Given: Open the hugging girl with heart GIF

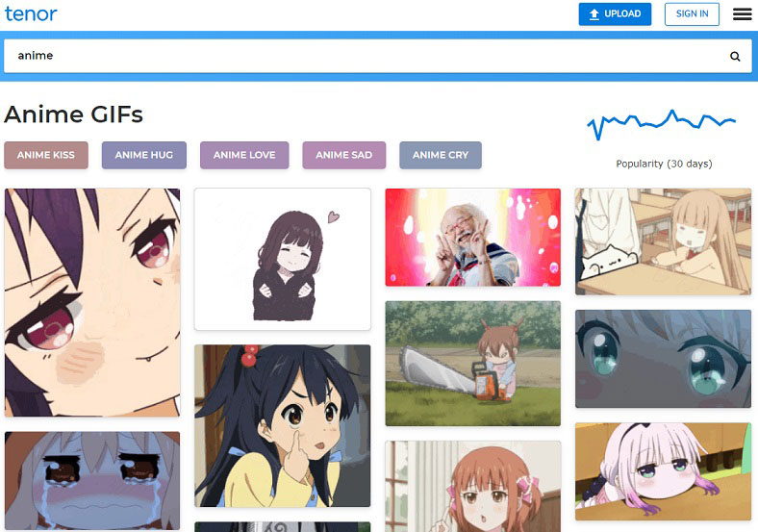Looking at the screenshot, I should (283, 259).
